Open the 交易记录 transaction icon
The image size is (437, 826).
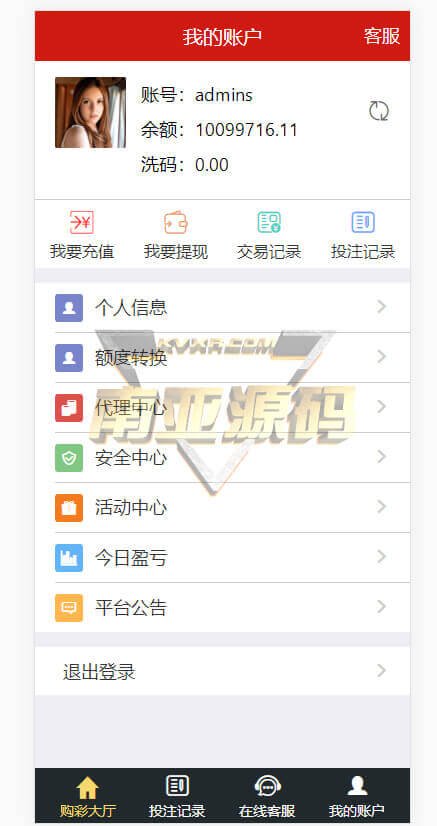tap(269, 222)
